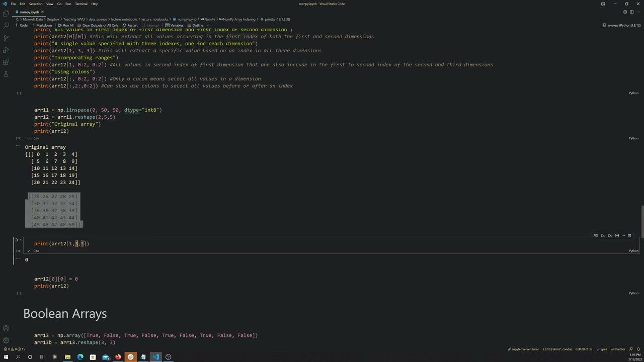The height and width of the screenshot is (362, 644).
Task: Open the File menu
Action: (x=13, y=4)
